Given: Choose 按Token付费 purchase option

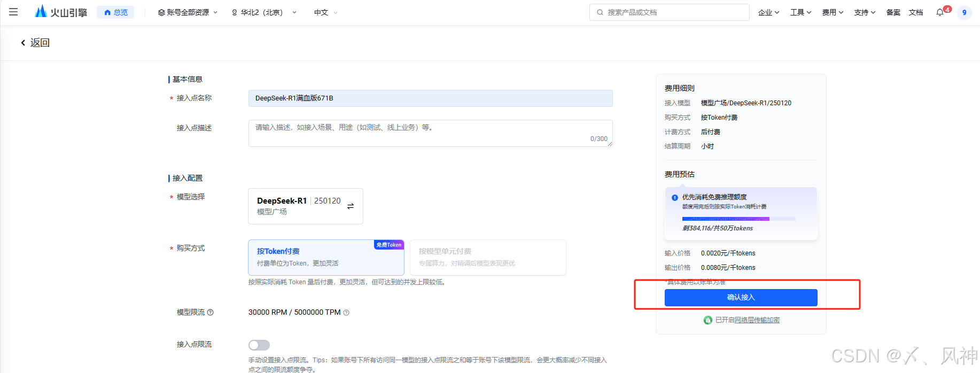Looking at the screenshot, I should pos(326,257).
